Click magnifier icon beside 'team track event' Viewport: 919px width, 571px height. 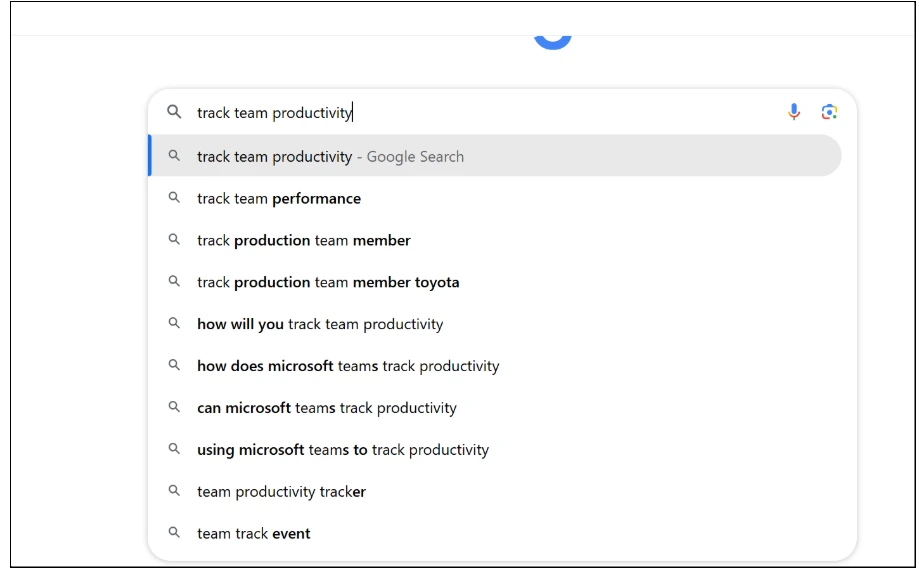174,532
